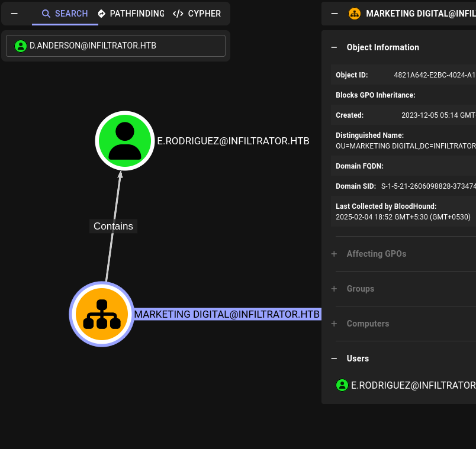The image size is (476, 449).
Task: Collapse the Users section
Action: (334, 358)
